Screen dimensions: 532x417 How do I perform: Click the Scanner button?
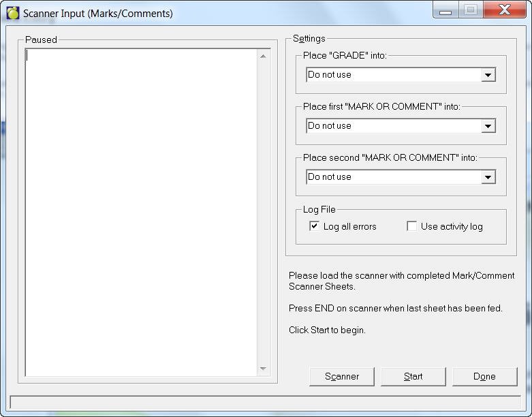pos(341,376)
